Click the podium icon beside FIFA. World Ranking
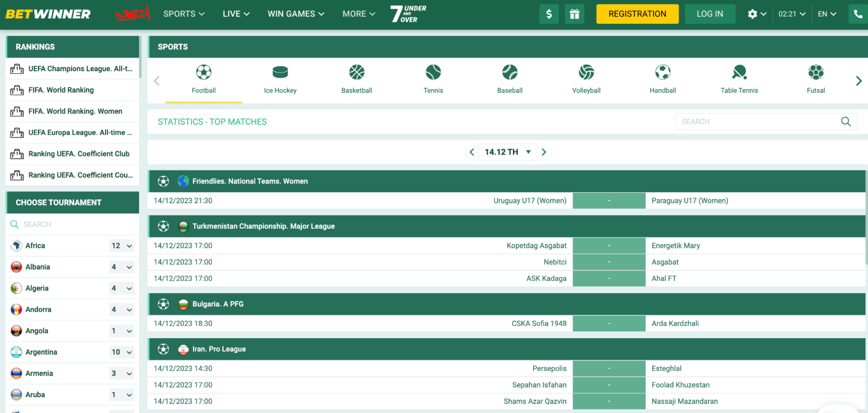Image resolution: width=868 pixels, height=413 pixels. (17, 90)
